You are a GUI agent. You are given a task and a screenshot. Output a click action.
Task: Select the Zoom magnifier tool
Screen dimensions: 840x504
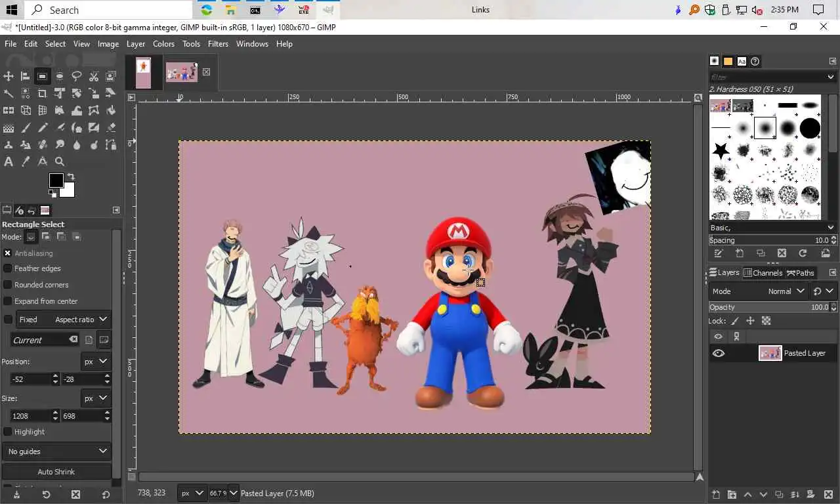(x=60, y=161)
